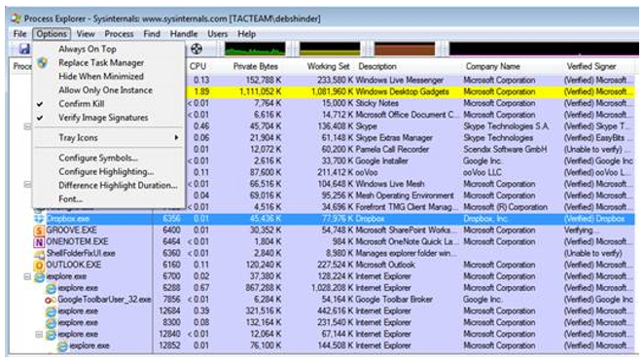644x359 pixels.
Task: Open the Find menu
Action: [152, 34]
